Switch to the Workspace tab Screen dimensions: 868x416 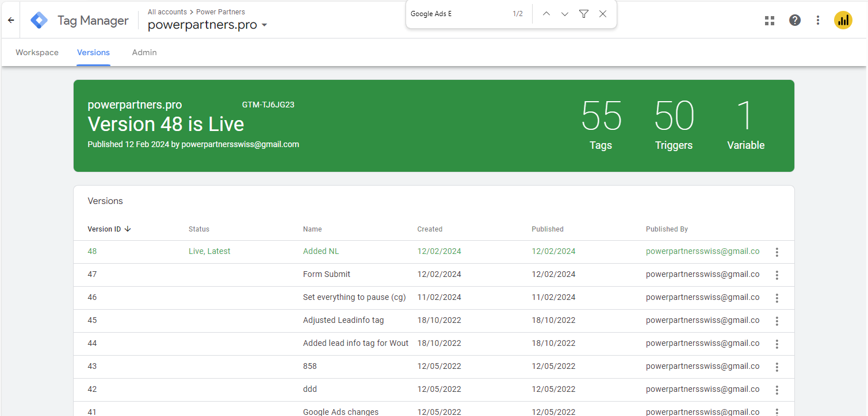click(37, 52)
